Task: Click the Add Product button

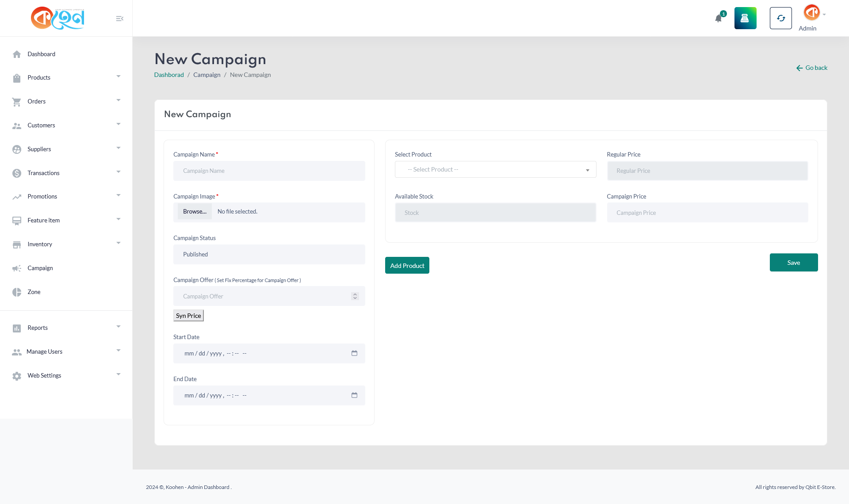Action: point(407,266)
